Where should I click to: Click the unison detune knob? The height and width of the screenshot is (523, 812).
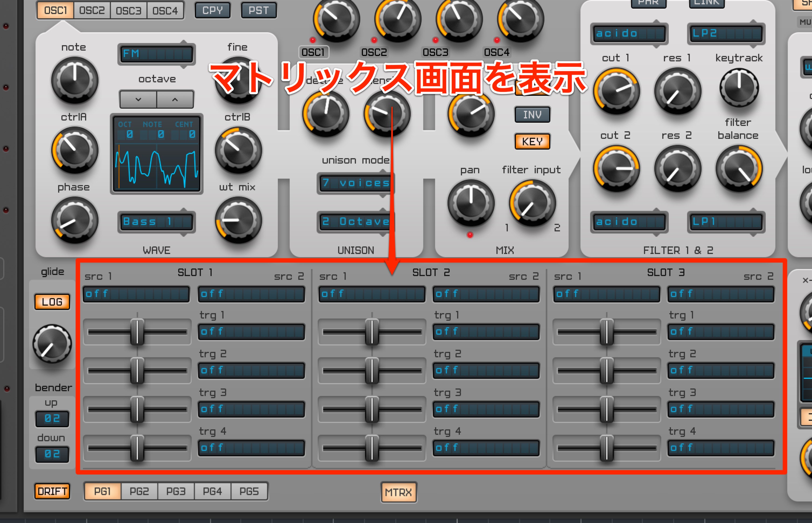tap(325, 114)
